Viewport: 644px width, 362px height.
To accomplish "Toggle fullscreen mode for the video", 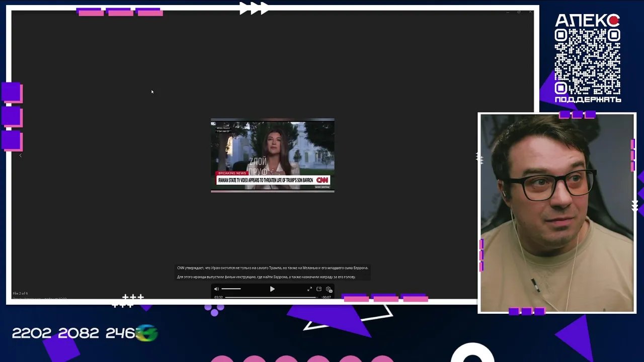I will click(x=309, y=289).
